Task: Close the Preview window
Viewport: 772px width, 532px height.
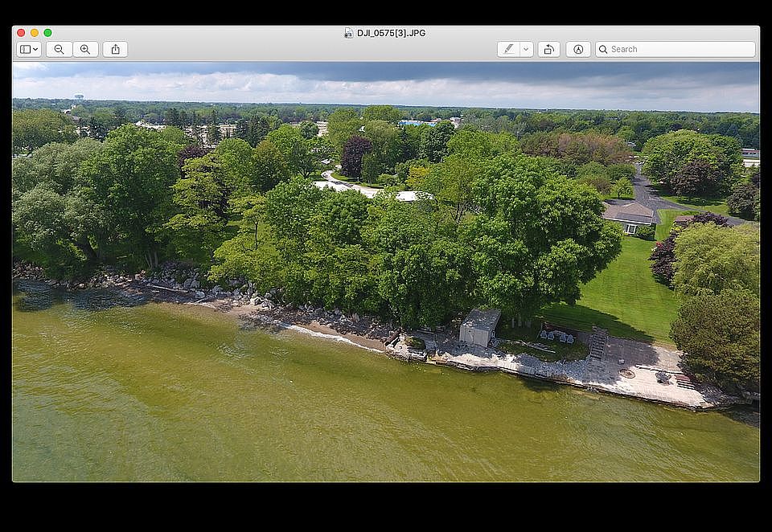Action: tap(21, 33)
